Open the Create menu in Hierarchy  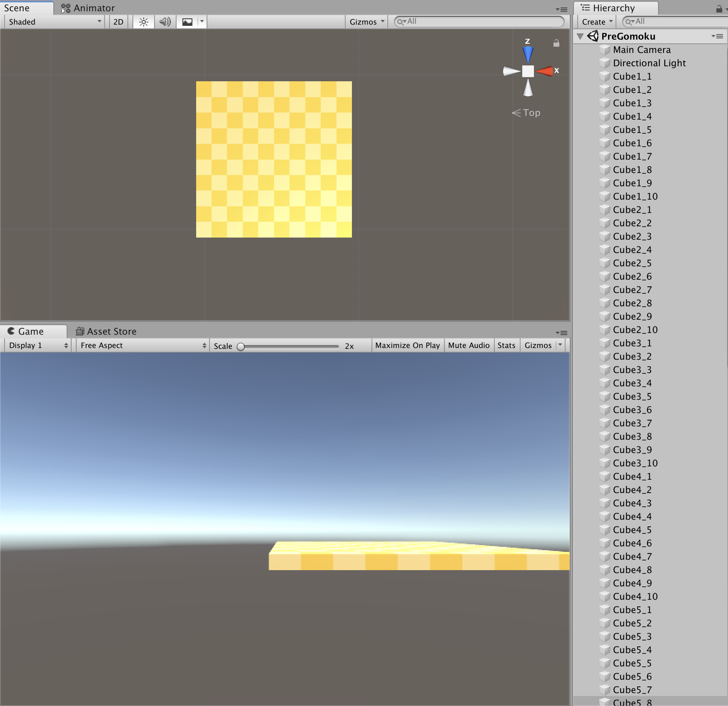tap(597, 22)
